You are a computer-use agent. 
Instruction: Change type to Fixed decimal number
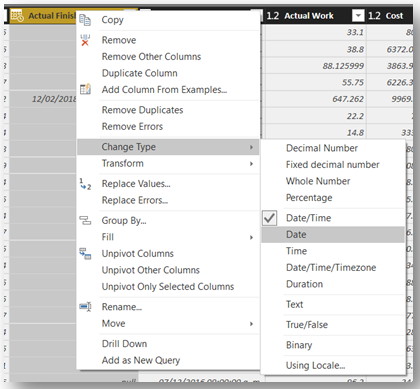click(x=333, y=165)
